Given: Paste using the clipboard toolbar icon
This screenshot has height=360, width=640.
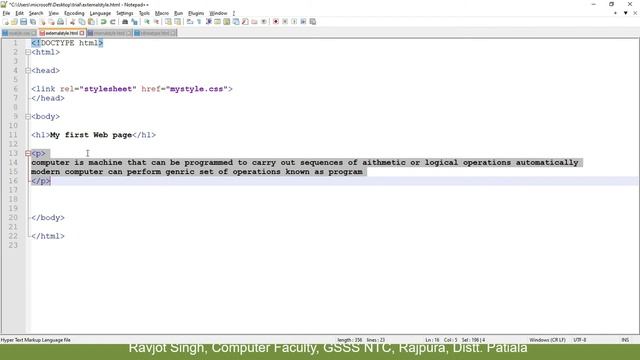Looking at the screenshot, I should [91, 22].
